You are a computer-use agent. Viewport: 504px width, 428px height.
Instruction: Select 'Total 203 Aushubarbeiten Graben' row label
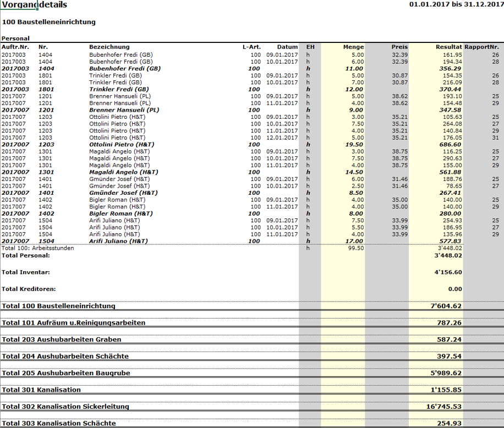(x=62, y=339)
